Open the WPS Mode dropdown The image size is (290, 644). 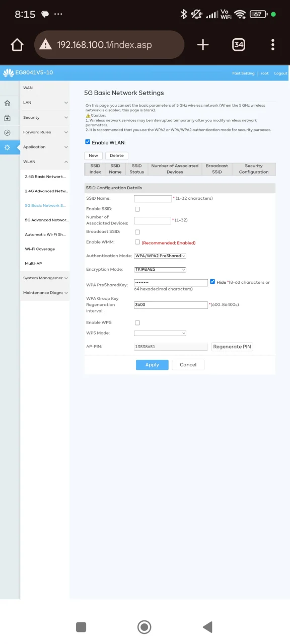click(x=160, y=333)
